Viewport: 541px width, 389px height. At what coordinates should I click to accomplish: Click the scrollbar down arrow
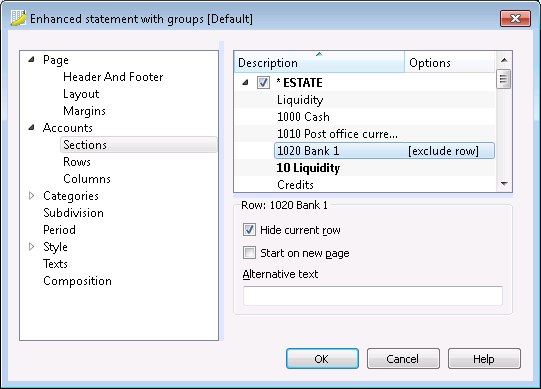pos(504,184)
